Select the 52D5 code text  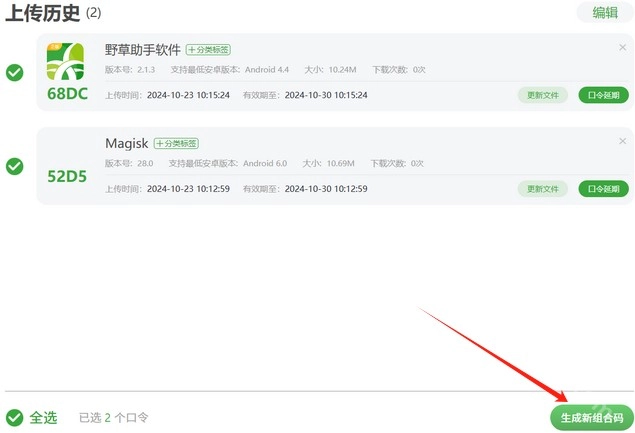[x=67, y=176]
